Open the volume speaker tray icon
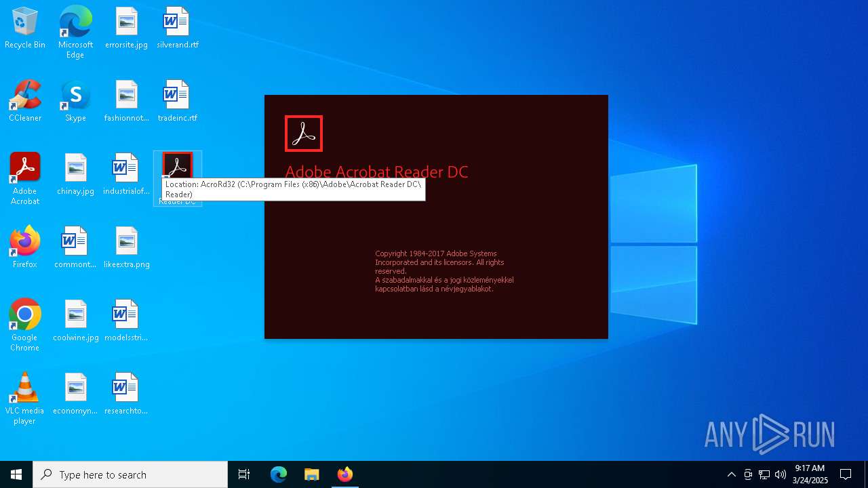Image resolution: width=868 pixels, height=488 pixels. point(781,474)
